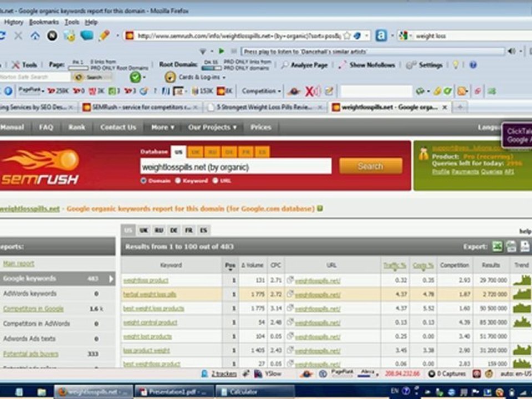Click the lightbulb icon in SEO toolbar

click(x=456, y=65)
